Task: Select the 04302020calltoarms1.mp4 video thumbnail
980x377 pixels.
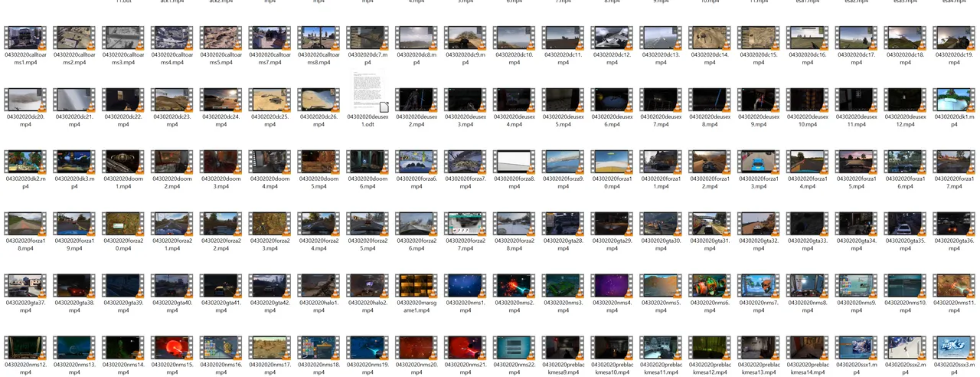Action: point(25,38)
